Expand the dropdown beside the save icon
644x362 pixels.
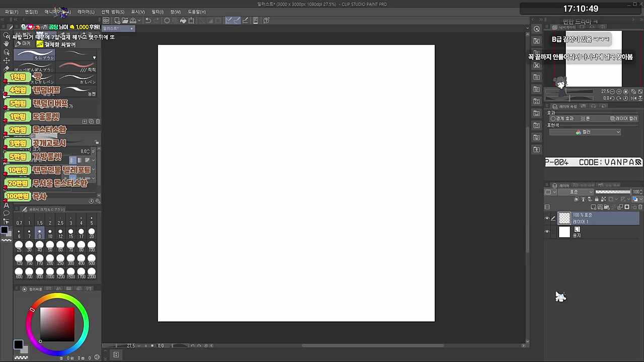tap(139, 21)
